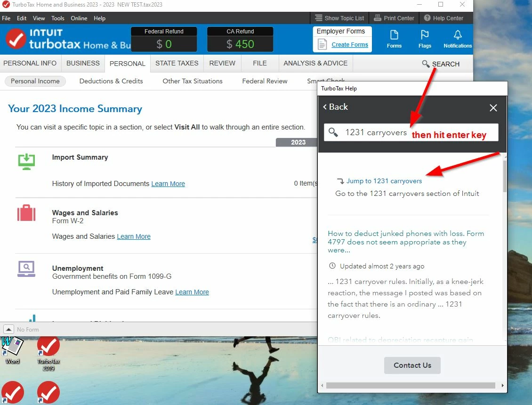Screen dimensions: 532x405
Task: Open the View menu
Action: point(39,18)
